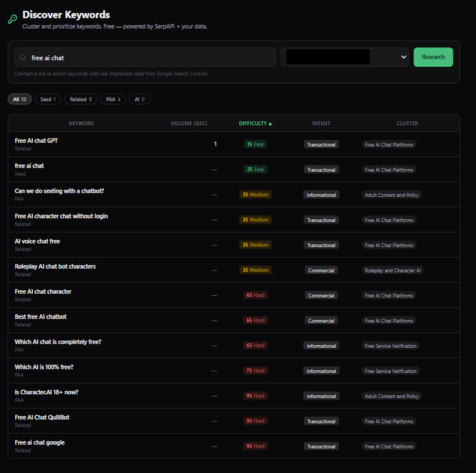Click keyword 'Which AI is 100% free?'
The height and width of the screenshot is (473, 476).
(x=44, y=367)
